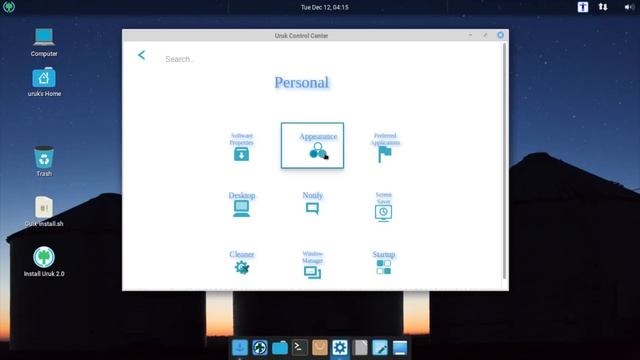Click the settings gear in dock
This screenshot has width=640, height=360.
[340, 348]
